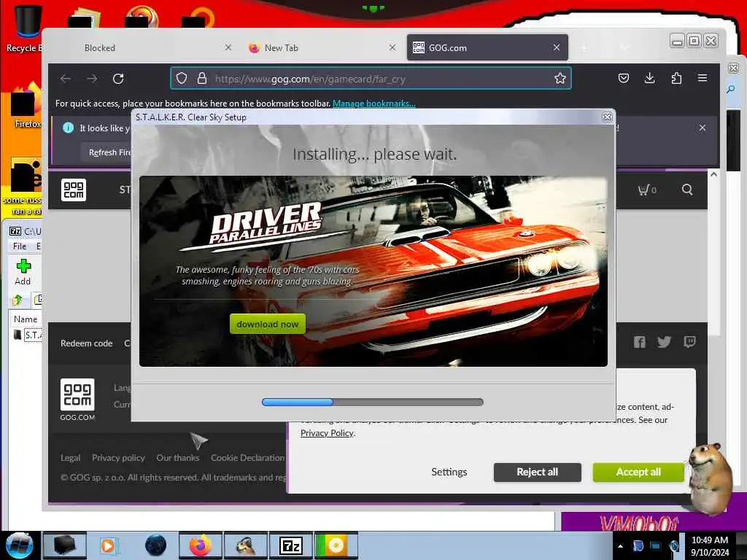Open Manage bookmarks link
The width and height of the screenshot is (747, 560).
[374, 104]
